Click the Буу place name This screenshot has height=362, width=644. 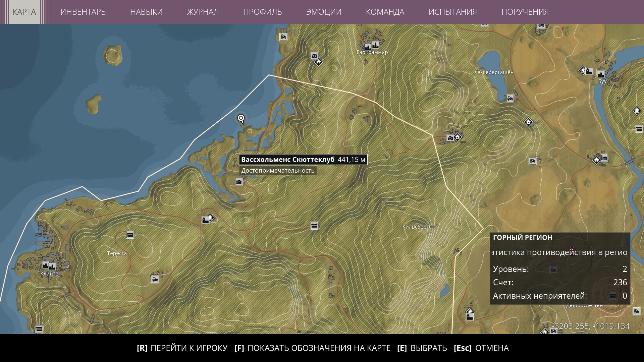coord(602,81)
